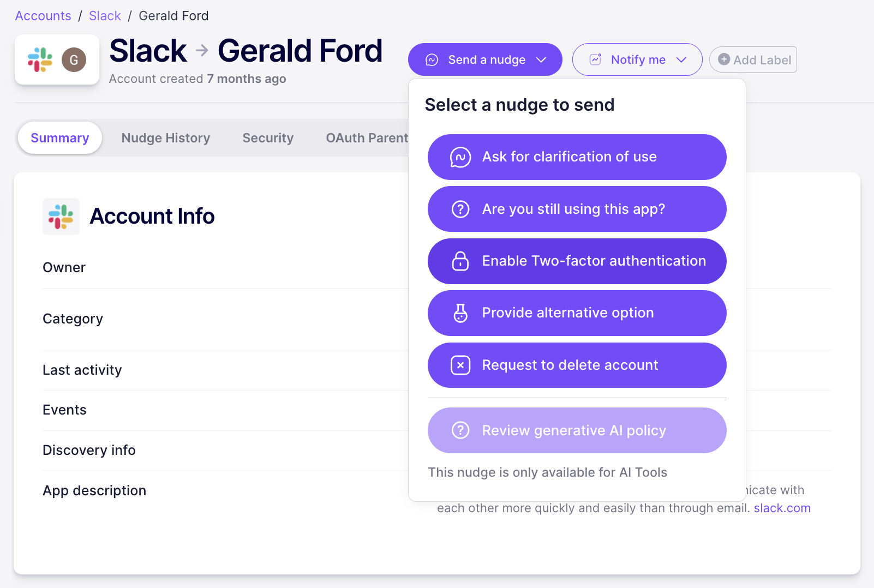Click the Slack breadcrumb link
The image size is (874, 588).
(105, 16)
